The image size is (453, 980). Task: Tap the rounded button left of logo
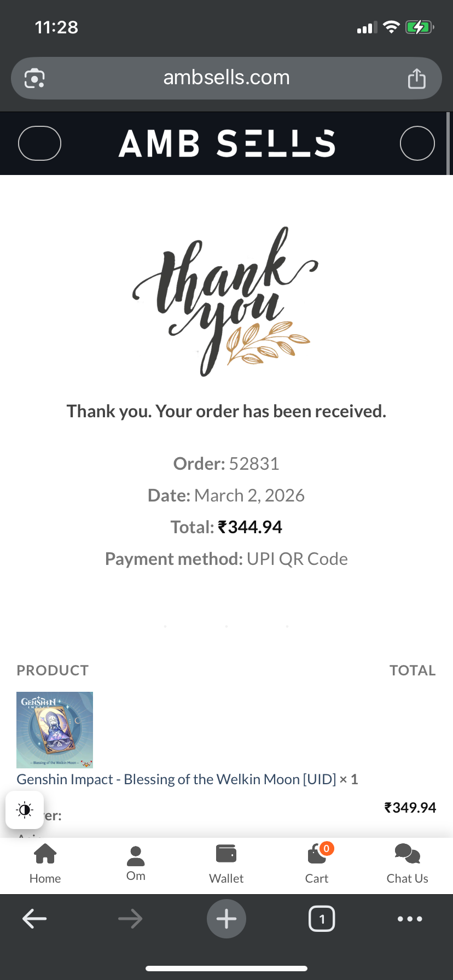39,143
